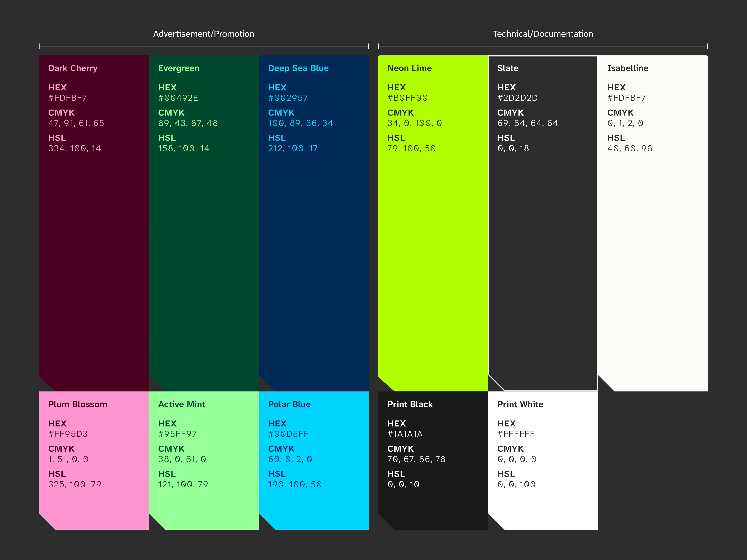Select the Print Black swatch title
747x560 pixels.
410,404
